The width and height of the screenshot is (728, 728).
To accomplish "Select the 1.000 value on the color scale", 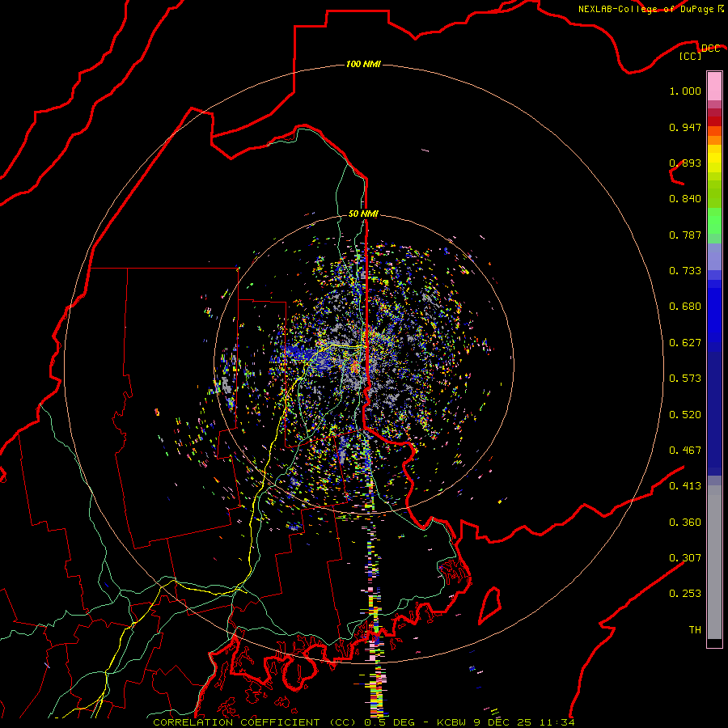I will tap(685, 91).
